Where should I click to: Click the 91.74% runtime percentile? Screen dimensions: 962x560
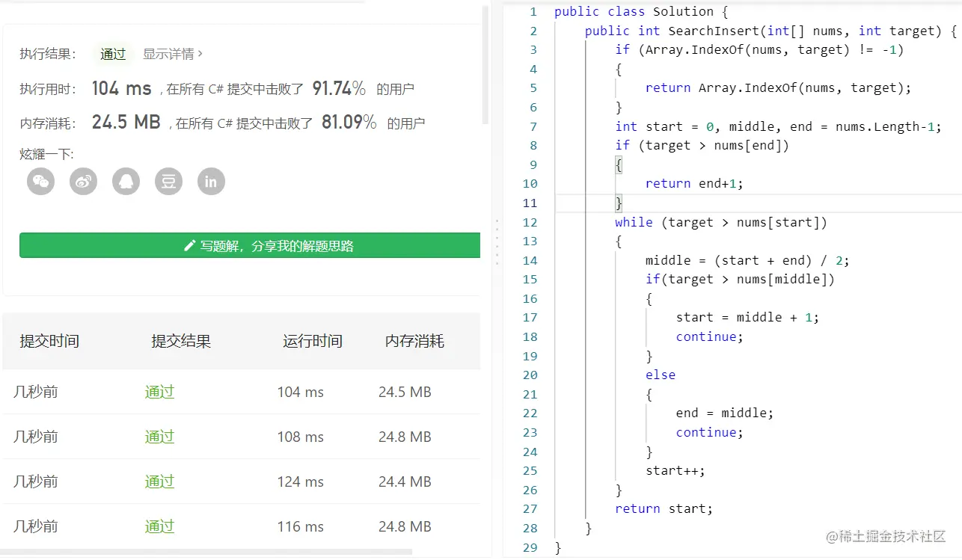pyautogui.click(x=339, y=88)
